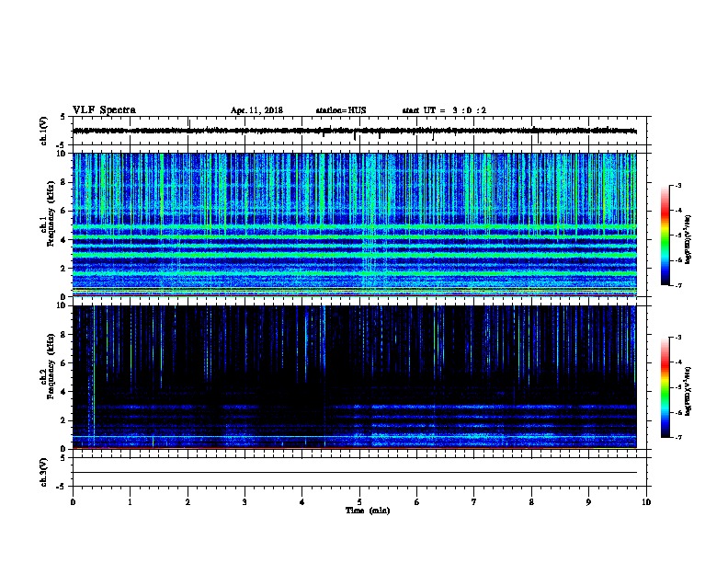This screenshot has height=563, width=728.
Task: Click the "-7" label on ch.2 colorbar
Action: pyautogui.click(x=677, y=437)
